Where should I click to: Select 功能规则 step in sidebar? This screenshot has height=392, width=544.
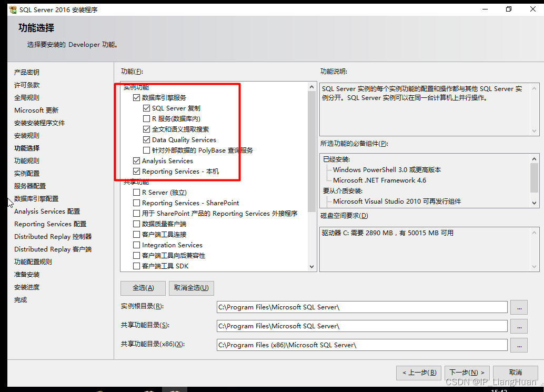pyautogui.click(x=27, y=161)
